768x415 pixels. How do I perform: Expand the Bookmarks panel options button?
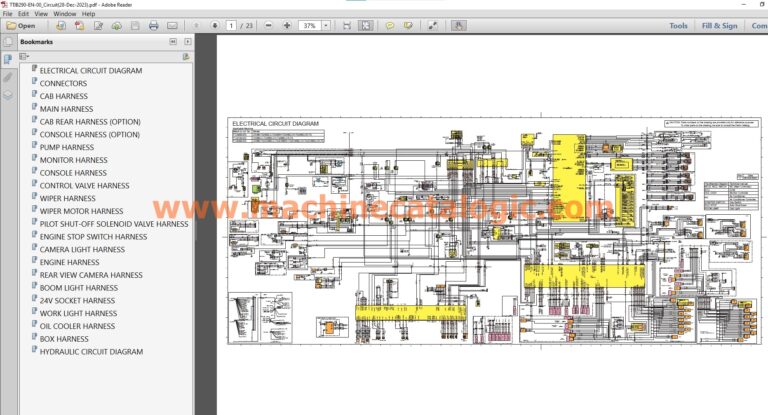188,42
